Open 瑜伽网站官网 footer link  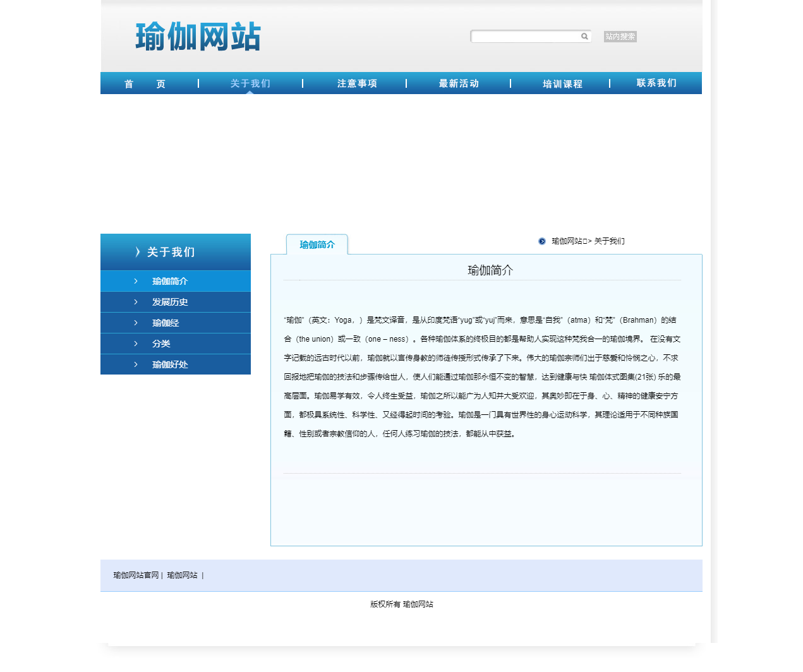(x=136, y=575)
